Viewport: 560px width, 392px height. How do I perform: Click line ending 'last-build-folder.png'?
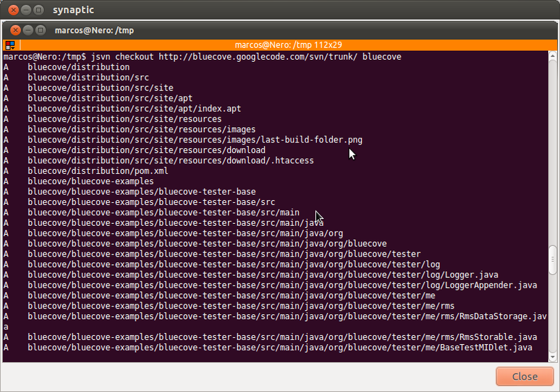click(195, 140)
